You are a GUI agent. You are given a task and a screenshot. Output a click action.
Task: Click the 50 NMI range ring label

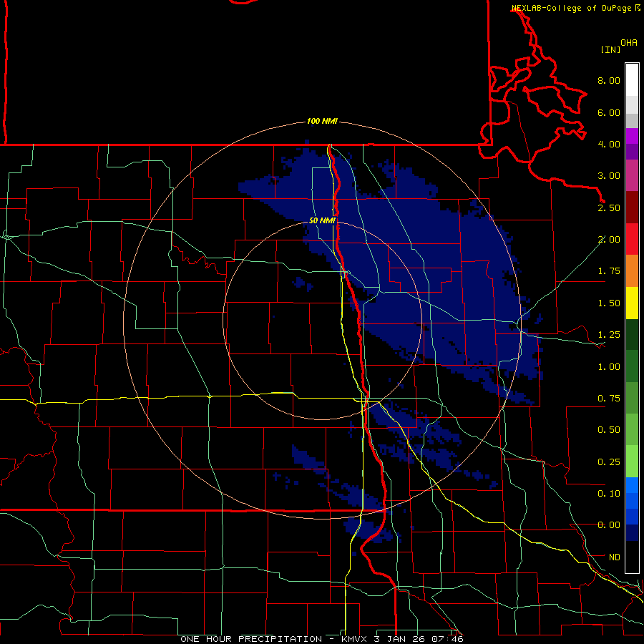322,220
